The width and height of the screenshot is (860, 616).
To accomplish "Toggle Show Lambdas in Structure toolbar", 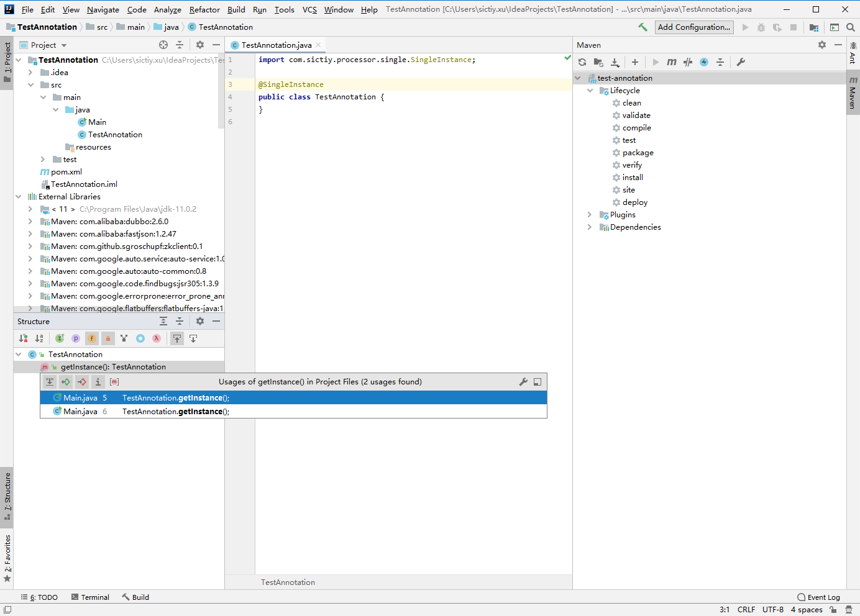I will 157,338.
